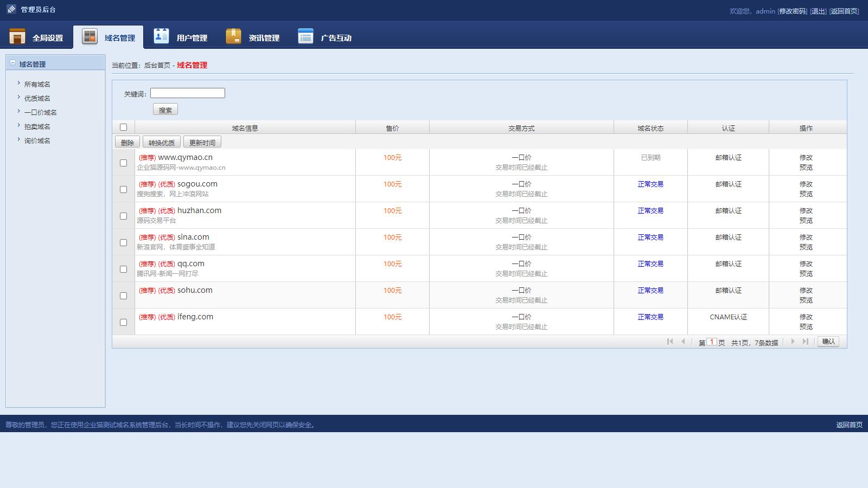Click the 全局设置 shop icon

17,36
